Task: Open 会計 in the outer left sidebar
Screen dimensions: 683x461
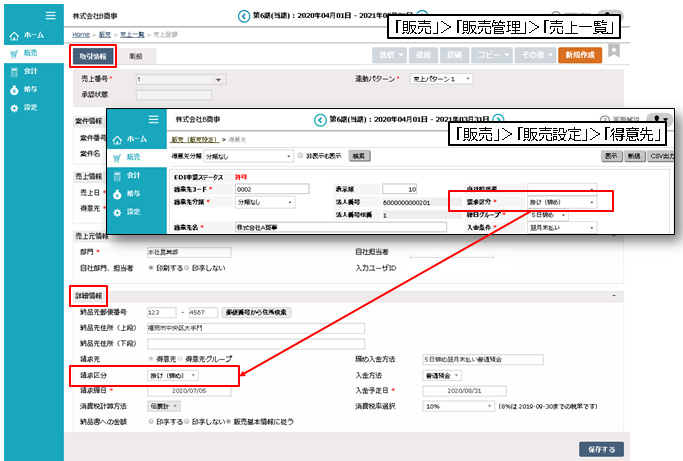Action: coord(29,72)
